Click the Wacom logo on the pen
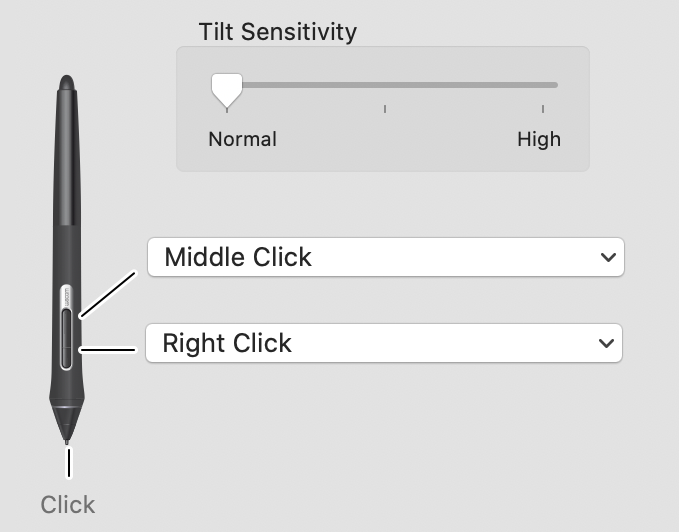 tap(66, 298)
